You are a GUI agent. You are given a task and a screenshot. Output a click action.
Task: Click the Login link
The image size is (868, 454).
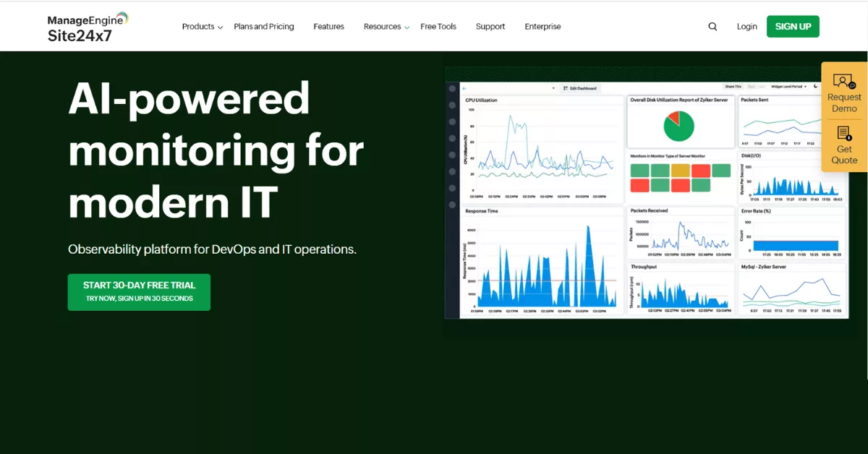[747, 27]
